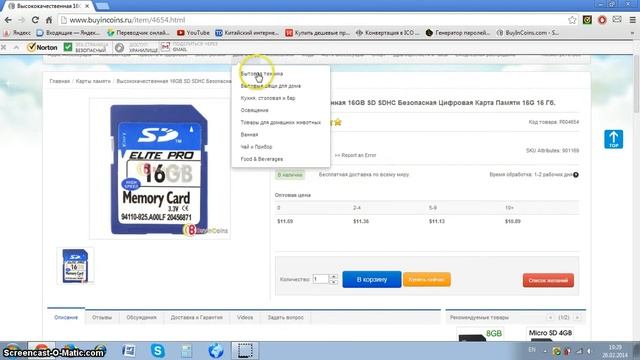The image size is (640, 360).
Task: Click the processing time help icon
Action: [x=576, y=175]
